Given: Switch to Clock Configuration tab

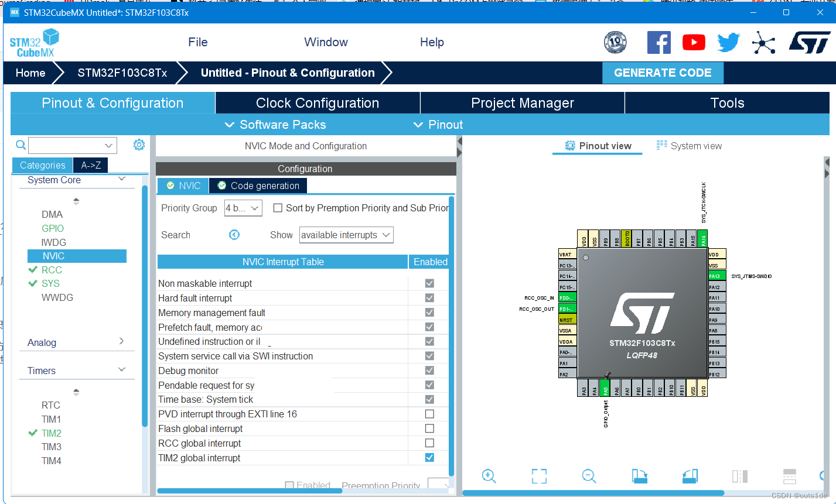Looking at the screenshot, I should click(x=318, y=103).
